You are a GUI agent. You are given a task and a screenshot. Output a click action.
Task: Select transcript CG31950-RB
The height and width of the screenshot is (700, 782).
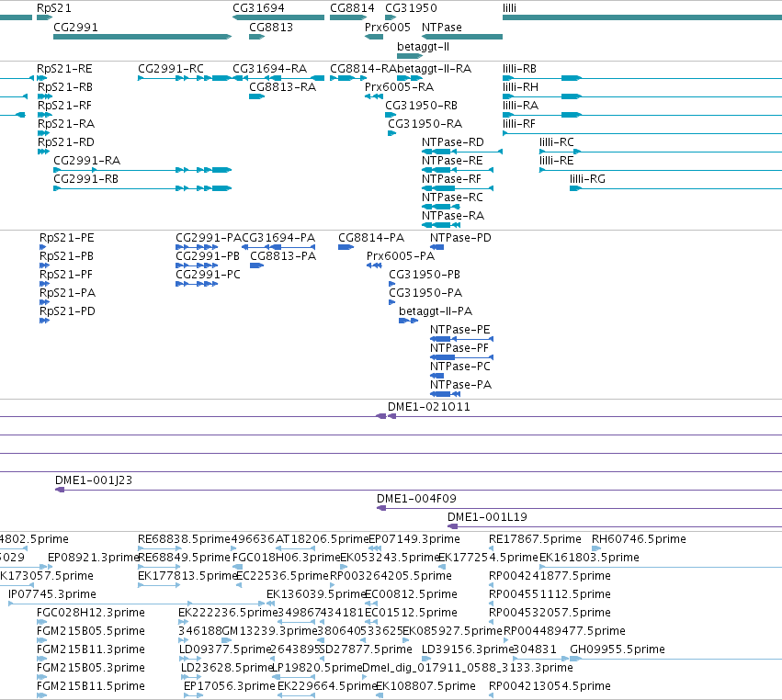(422, 106)
